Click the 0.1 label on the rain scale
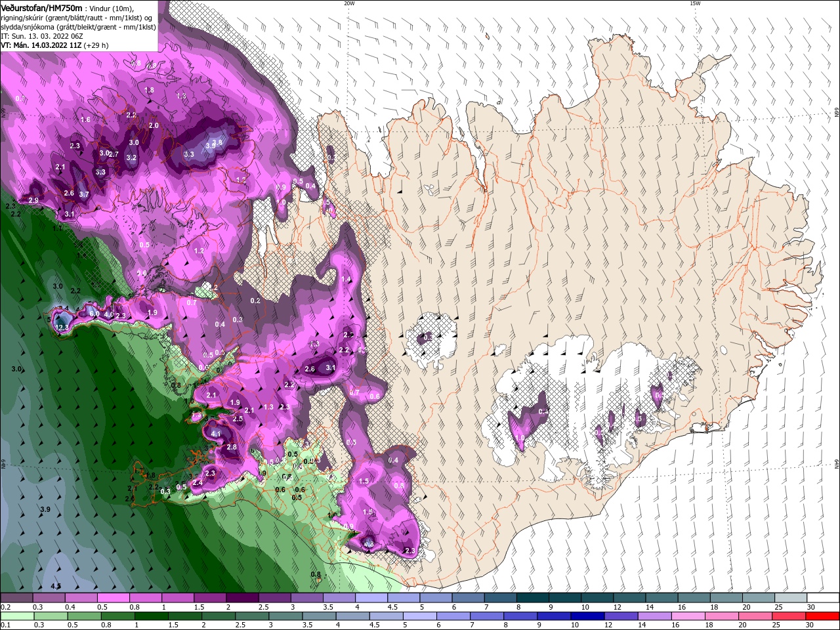The width and height of the screenshot is (840, 630). pyautogui.click(x=5, y=625)
